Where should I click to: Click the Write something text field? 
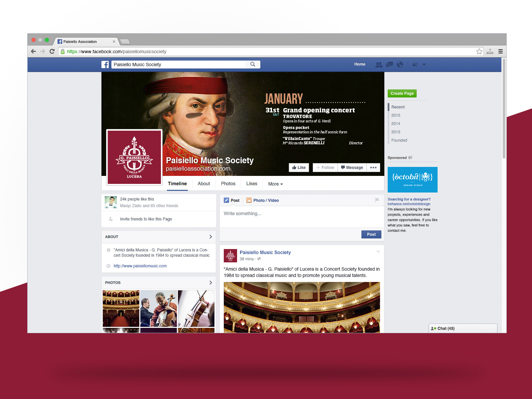pos(302,216)
